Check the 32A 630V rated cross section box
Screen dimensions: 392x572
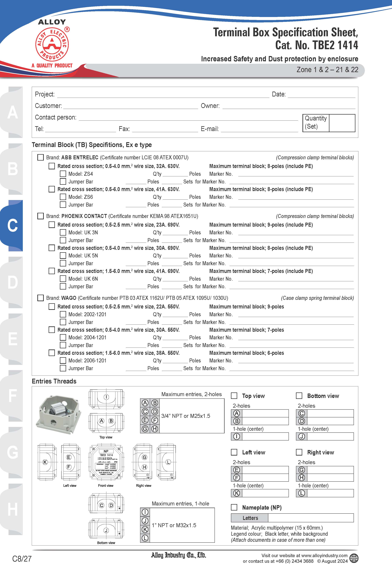(x=52, y=166)
